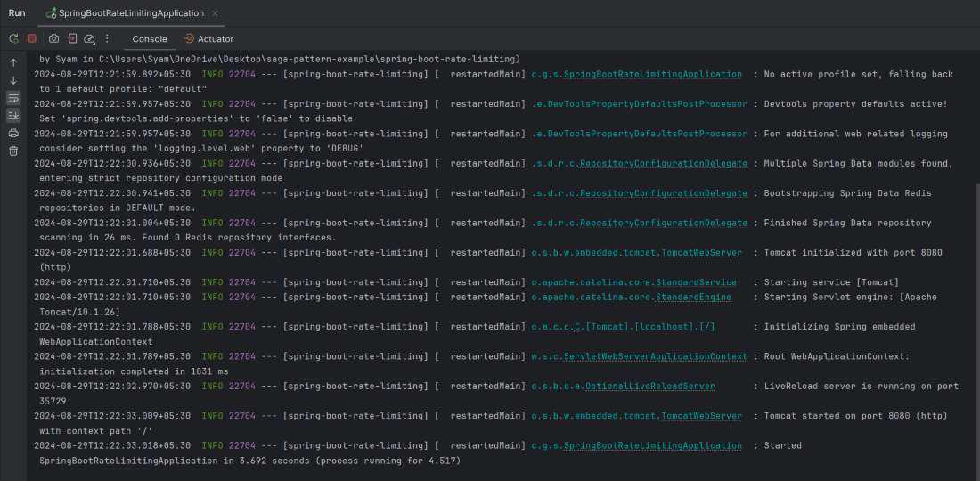Click text 'SpringBootRateLimitingApplication in 3.692 seconds'

[175, 461]
